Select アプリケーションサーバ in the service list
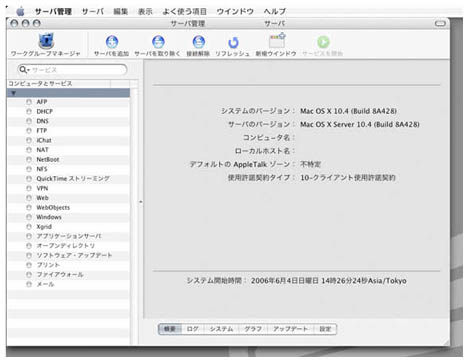Viewport: 468px width, 362px height. point(69,236)
